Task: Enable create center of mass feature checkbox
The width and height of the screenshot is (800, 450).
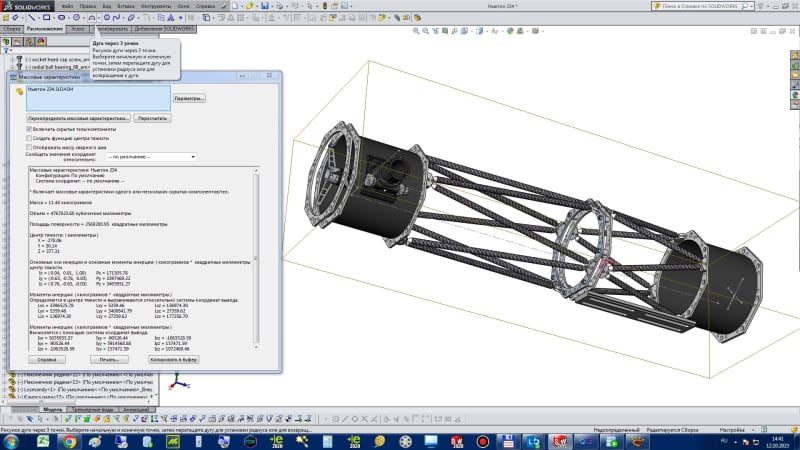Action: [28, 138]
